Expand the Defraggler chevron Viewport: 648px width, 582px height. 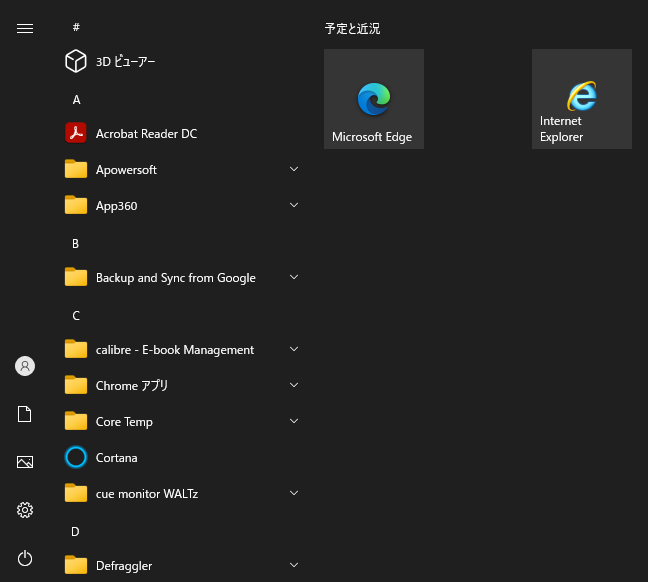click(x=294, y=565)
